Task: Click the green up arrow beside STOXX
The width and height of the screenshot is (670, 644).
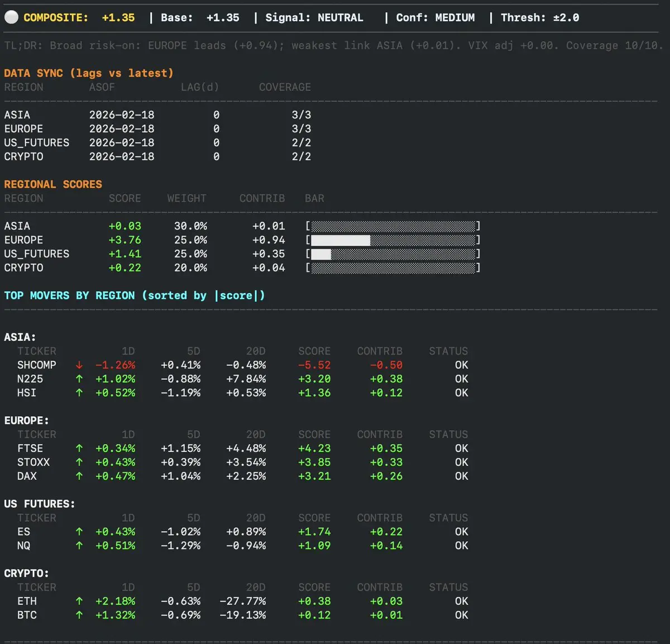Action: 79,462
